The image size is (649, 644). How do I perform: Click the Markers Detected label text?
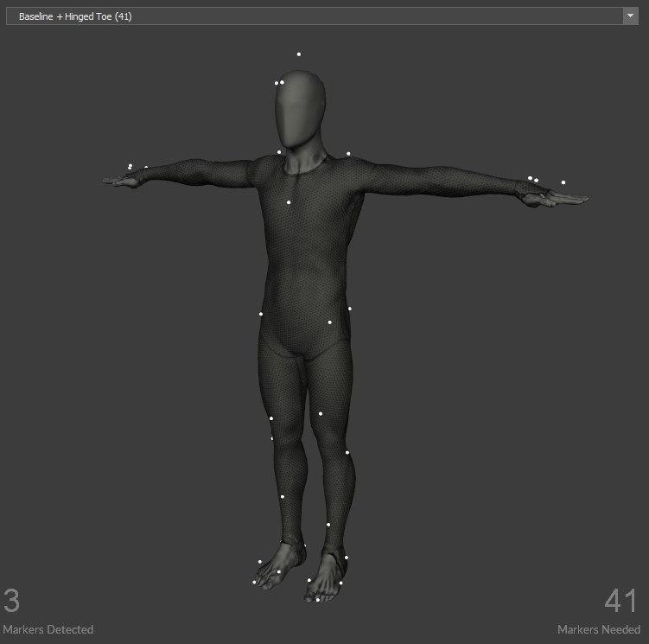[48, 629]
